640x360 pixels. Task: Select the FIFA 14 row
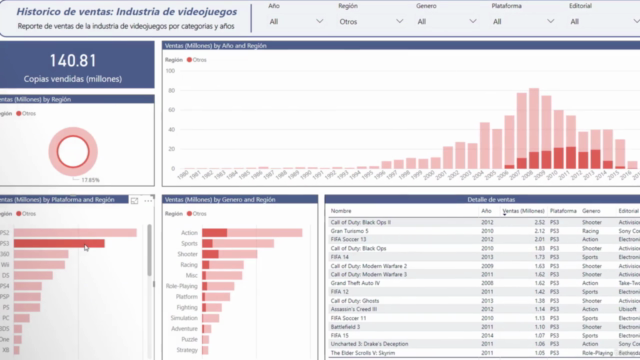[484, 257]
